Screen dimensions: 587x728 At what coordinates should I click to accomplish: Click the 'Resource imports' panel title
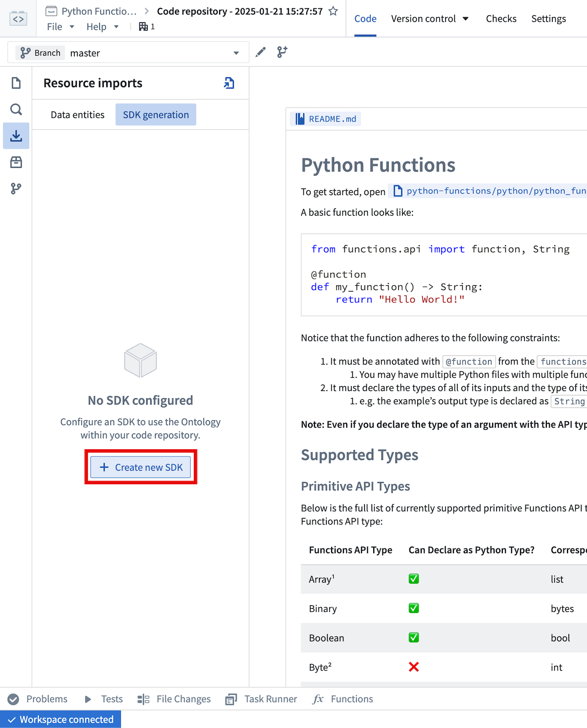93,83
